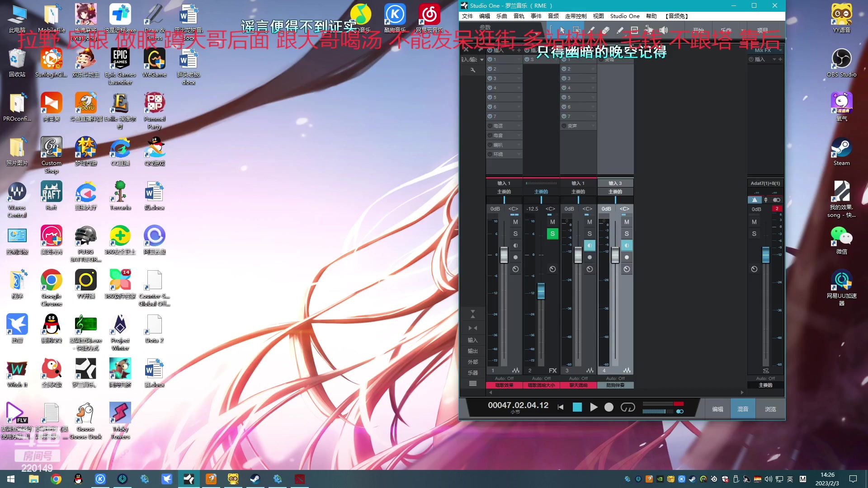Screen dimensions: 868x488
Task: Click channel 2 volume fader handle
Action: [541, 291]
